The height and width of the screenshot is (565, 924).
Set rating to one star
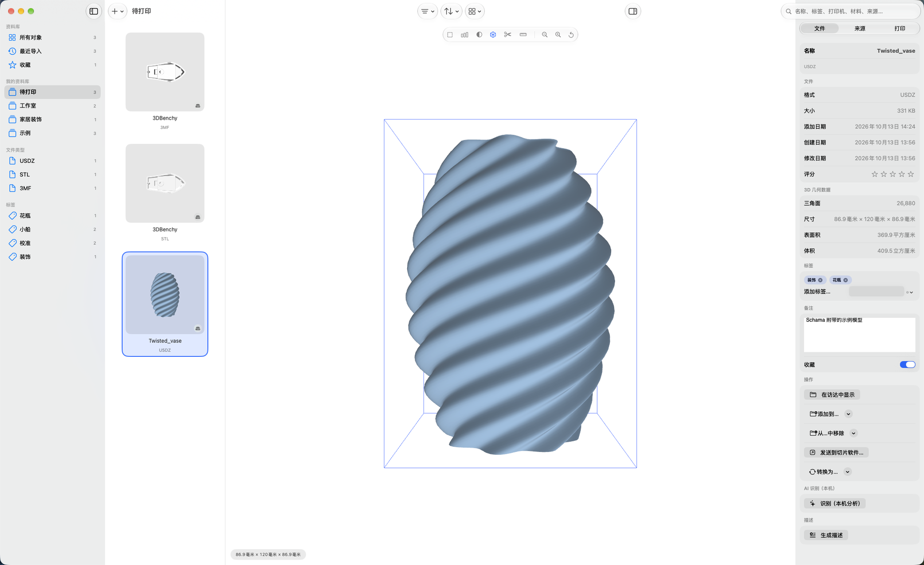pos(874,174)
